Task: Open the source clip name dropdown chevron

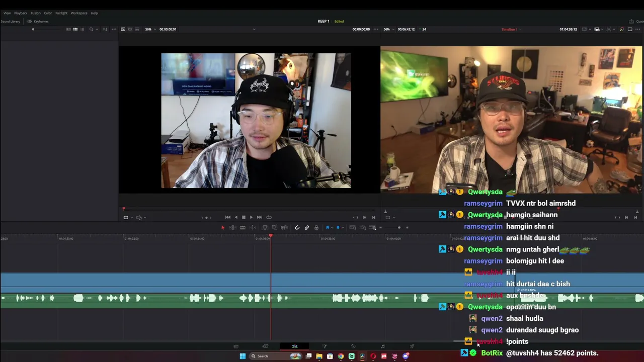Action: tap(254, 29)
